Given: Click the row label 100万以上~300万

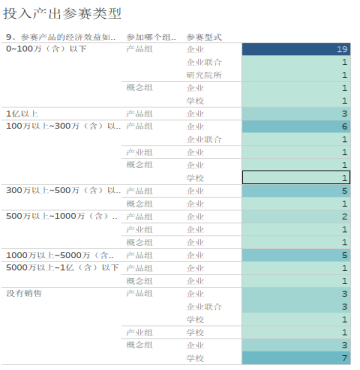Looking at the screenshot, I should pos(63,126).
